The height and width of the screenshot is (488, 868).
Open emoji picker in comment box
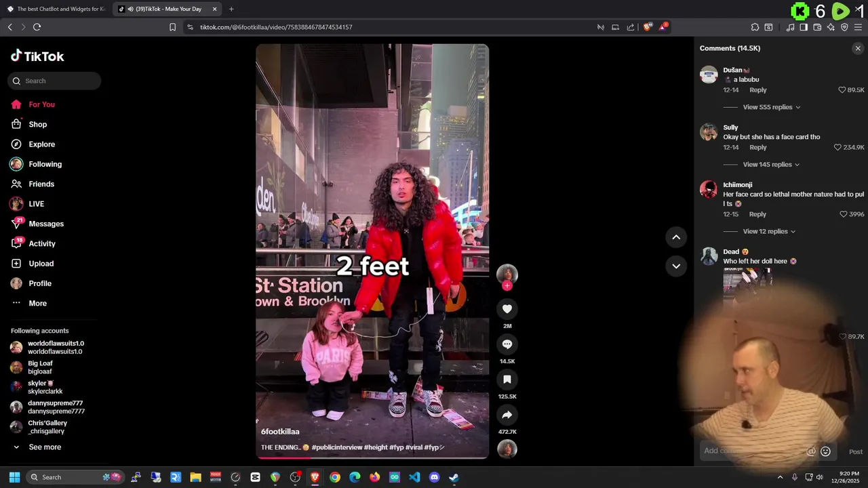825,451
